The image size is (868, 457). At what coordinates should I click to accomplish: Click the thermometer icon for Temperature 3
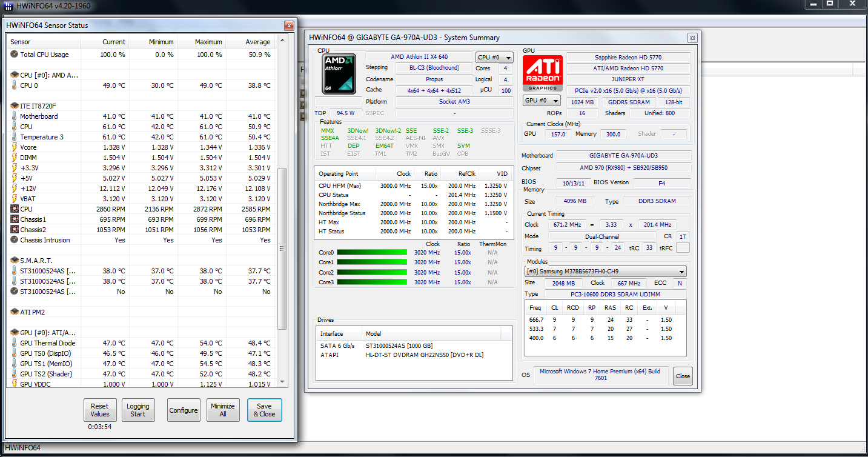[15, 137]
